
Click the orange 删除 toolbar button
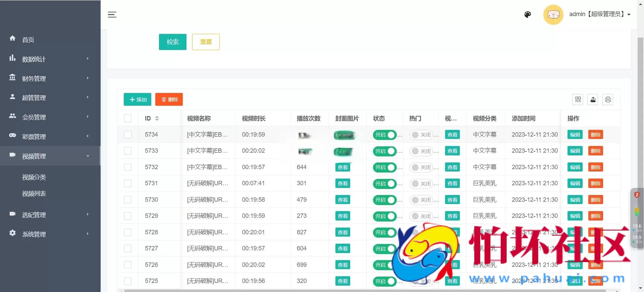169,99
